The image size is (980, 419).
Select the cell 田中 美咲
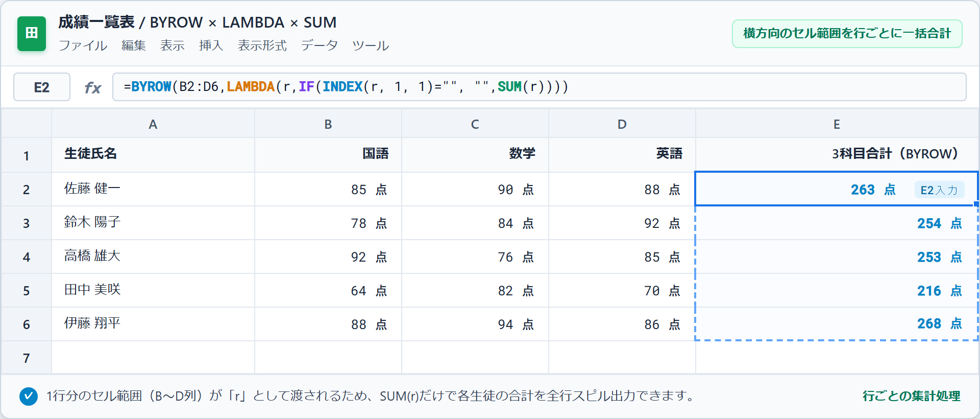[153, 290]
